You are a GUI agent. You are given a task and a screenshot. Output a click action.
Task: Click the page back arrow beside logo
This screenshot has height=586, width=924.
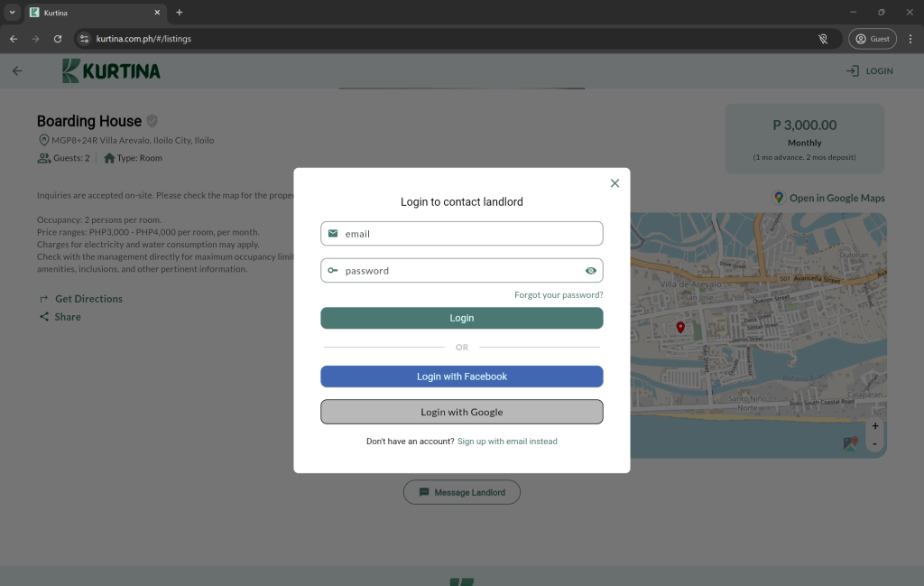[x=17, y=71]
